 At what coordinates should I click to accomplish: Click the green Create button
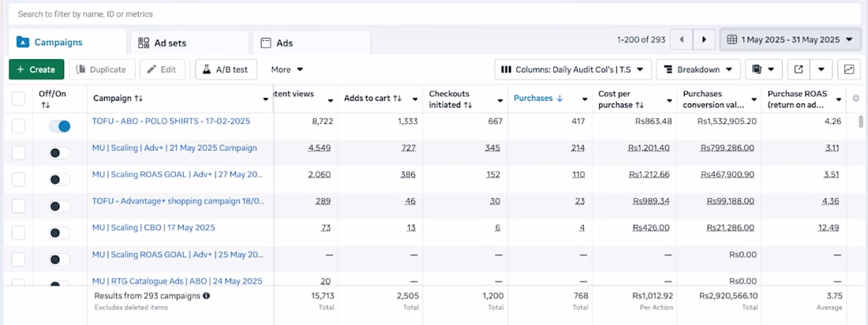[36, 69]
